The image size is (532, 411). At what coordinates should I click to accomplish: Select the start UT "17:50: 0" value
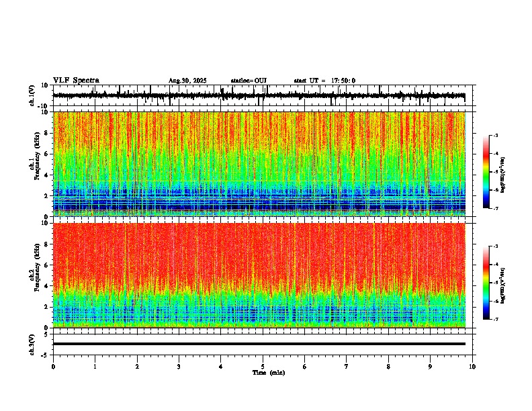coord(343,81)
